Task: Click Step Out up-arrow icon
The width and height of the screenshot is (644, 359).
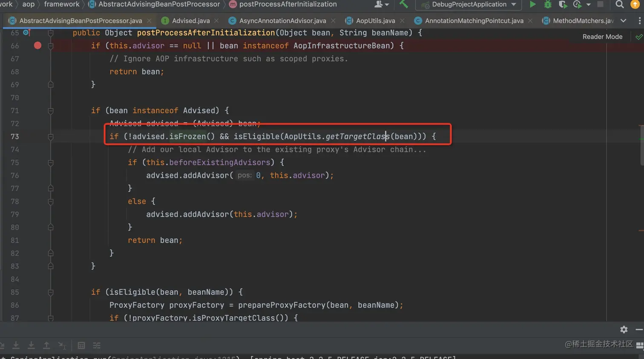Action: (46, 345)
